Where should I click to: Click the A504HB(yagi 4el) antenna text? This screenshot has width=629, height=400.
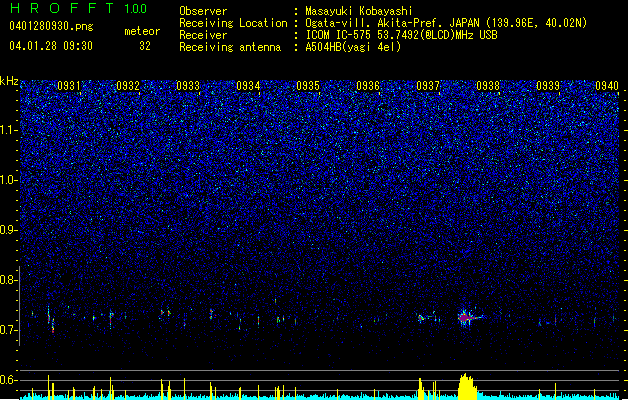pos(353,47)
